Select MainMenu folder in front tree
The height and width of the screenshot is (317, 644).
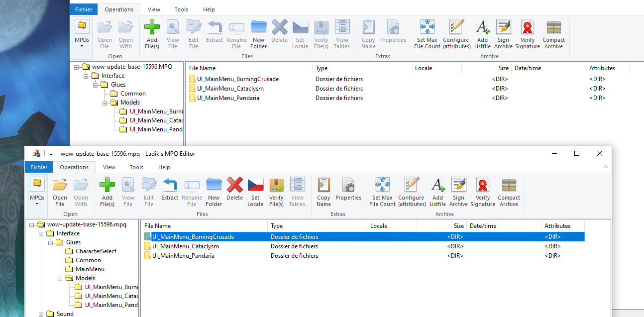pos(90,269)
